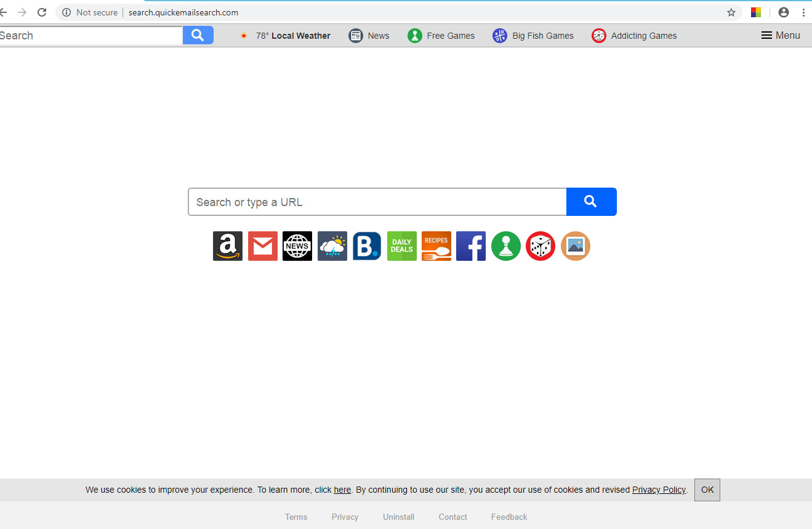Expand the Menu hamburger in toolbar
The width and height of the screenshot is (812, 529).
click(x=781, y=36)
